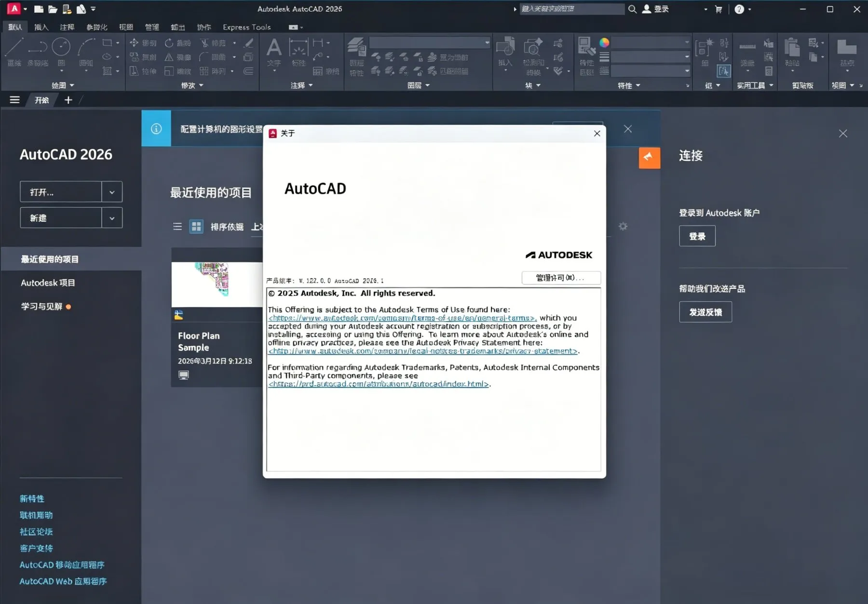Click the Insert block icon
The height and width of the screenshot is (604, 868).
pos(505,47)
